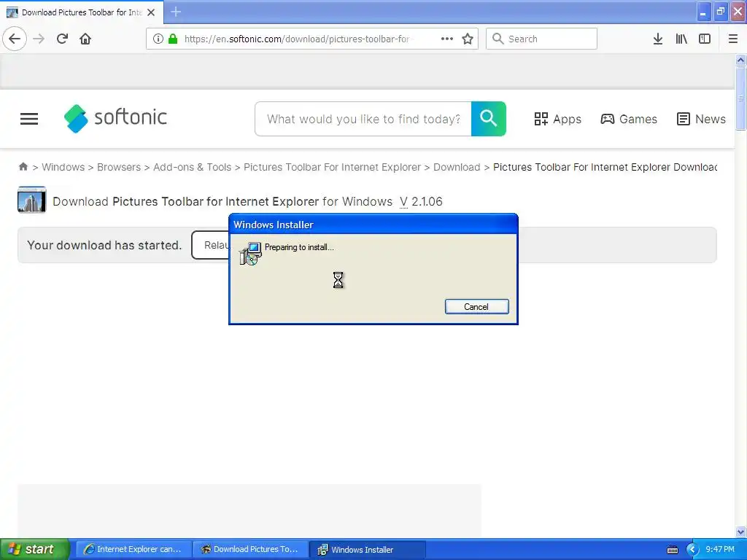Open Pictures Toolbar For Internet Explorer breadcrumb
Screen dimensions: 747x560
point(332,167)
